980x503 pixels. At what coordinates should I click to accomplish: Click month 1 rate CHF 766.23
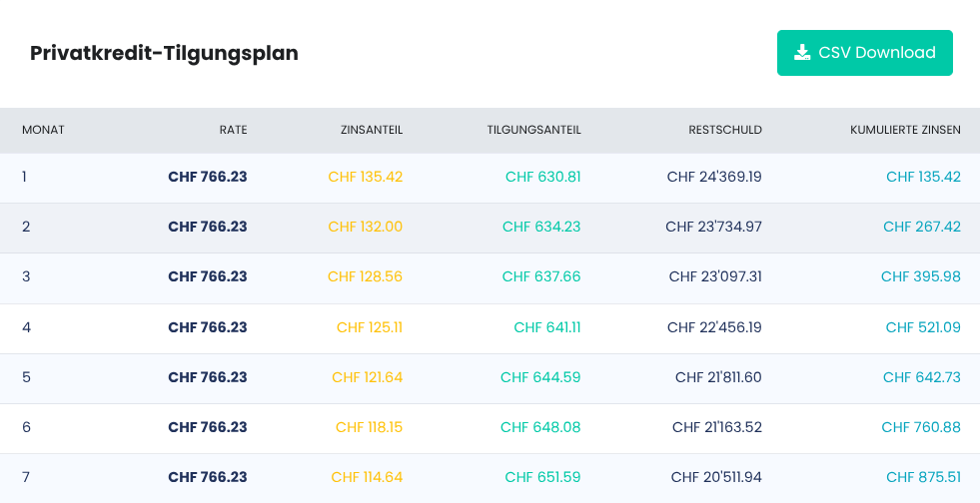click(x=208, y=177)
